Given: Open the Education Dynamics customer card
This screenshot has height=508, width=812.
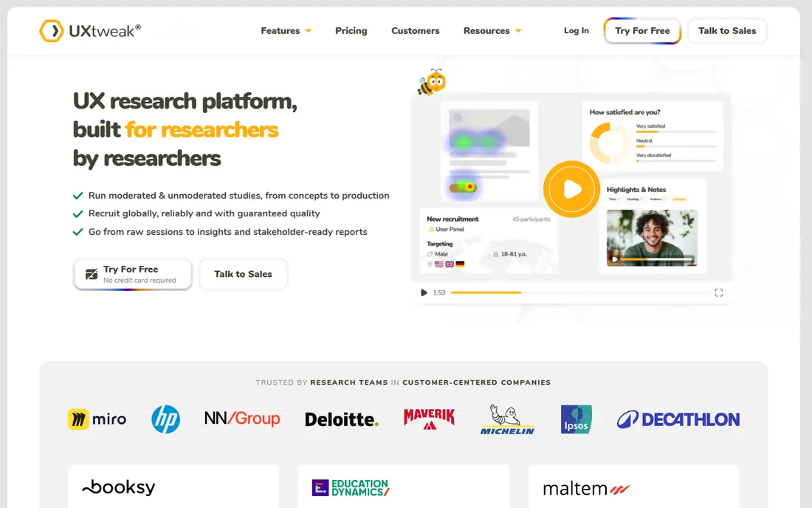Looking at the screenshot, I should [x=403, y=487].
